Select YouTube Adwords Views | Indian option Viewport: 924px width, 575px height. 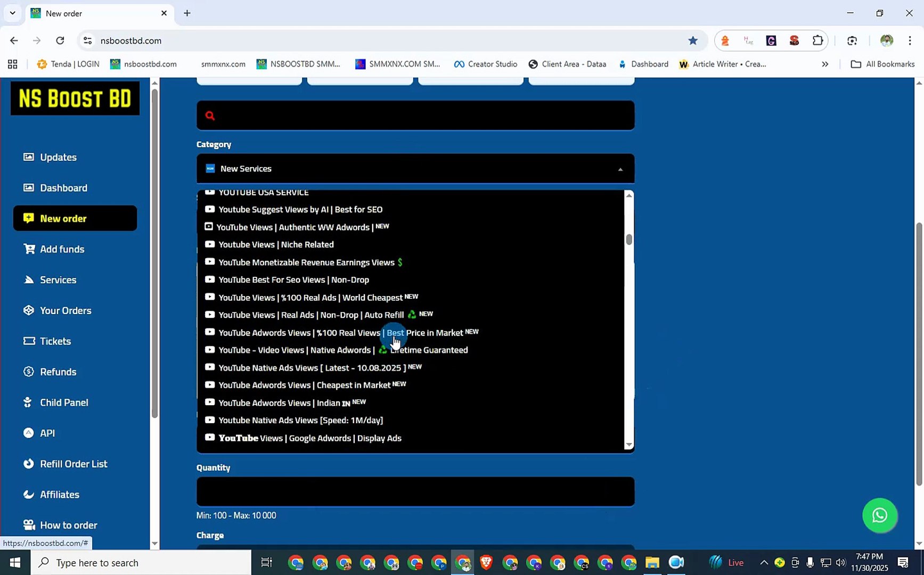click(x=410, y=403)
